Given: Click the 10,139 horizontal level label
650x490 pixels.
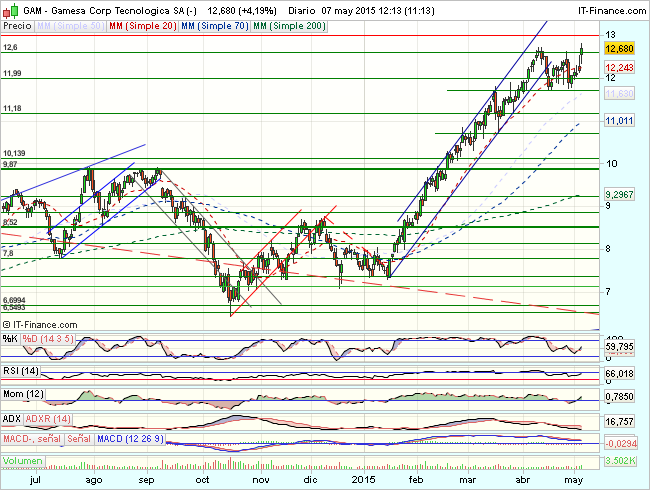Looking at the screenshot, I should (x=14, y=153).
